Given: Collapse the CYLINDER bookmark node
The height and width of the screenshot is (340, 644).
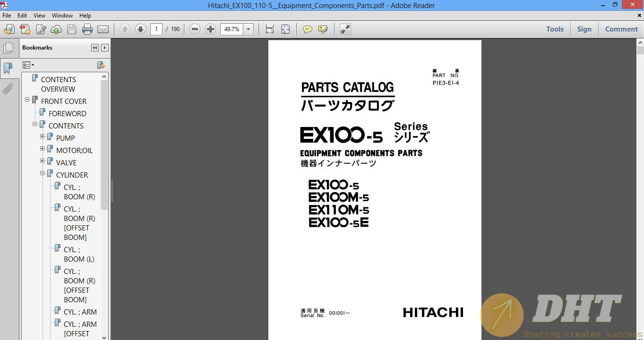Looking at the screenshot, I should click(43, 173).
